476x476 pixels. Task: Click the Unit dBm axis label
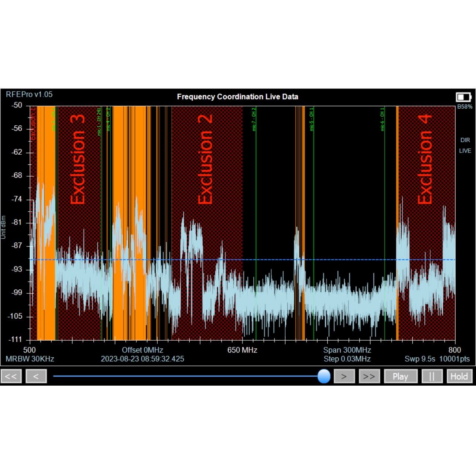pos(3,227)
